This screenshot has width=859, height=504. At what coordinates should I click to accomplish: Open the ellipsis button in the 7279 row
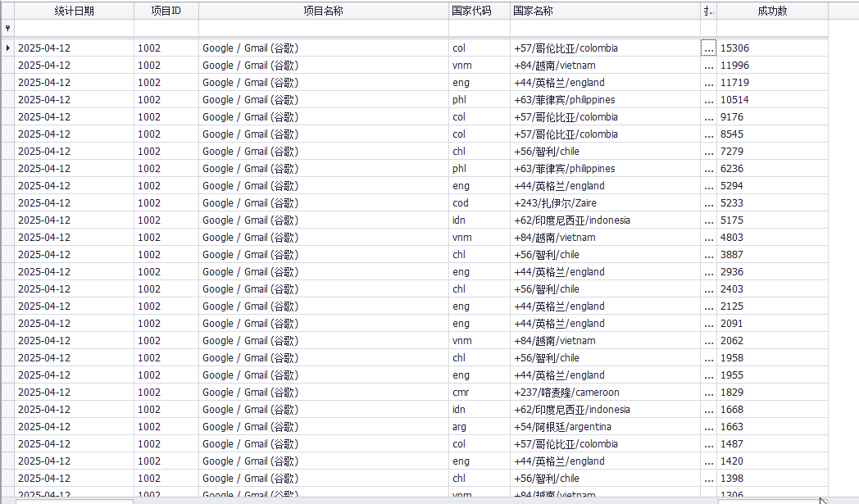click(708, 151)
